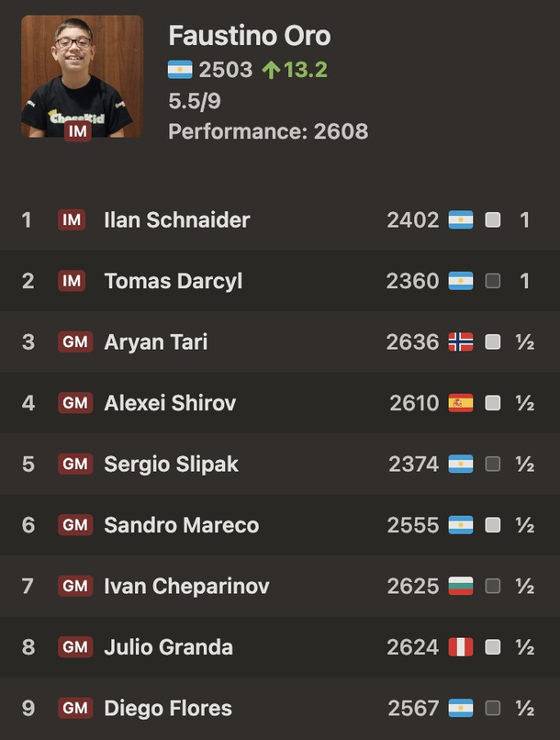Screen dimensions: 560x740
Task: Click the win result against Ilan Schnaider
Action: (x=525, y=220)
